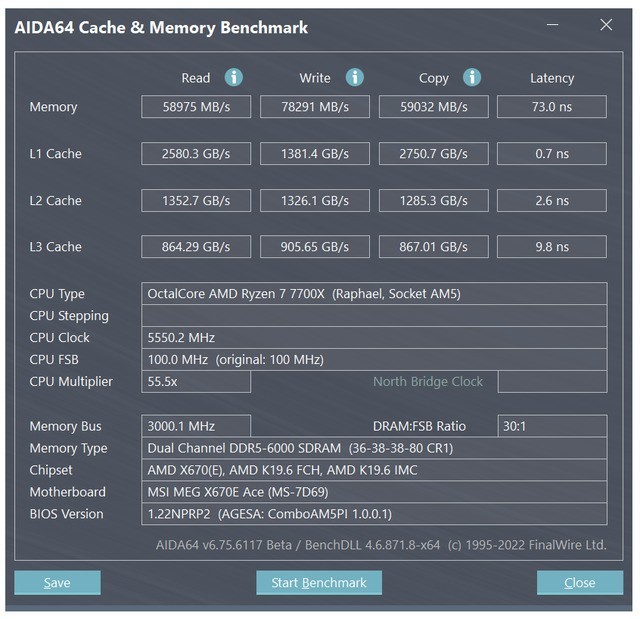This screenshot has height=619, width=640.
Task: Start the benchmark
Action: click(319, 582)
